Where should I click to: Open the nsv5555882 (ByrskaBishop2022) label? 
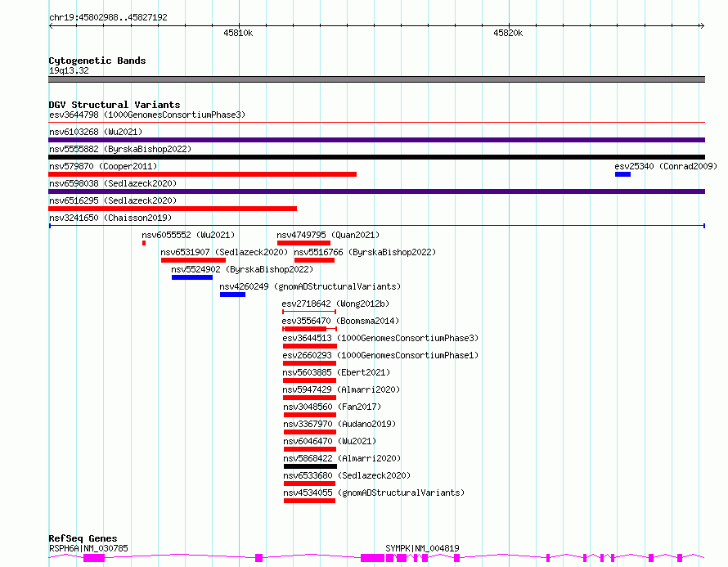pos(120,149)
